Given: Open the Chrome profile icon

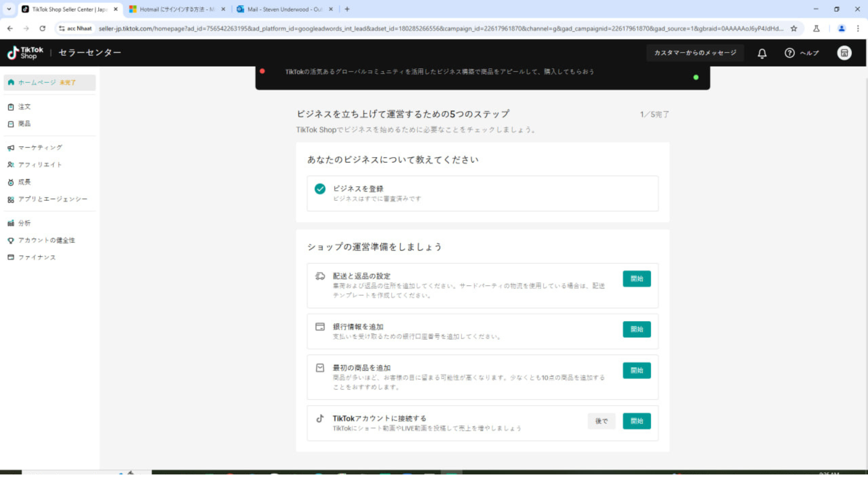Looking at the screenshot, I should (x=842, y=28).
